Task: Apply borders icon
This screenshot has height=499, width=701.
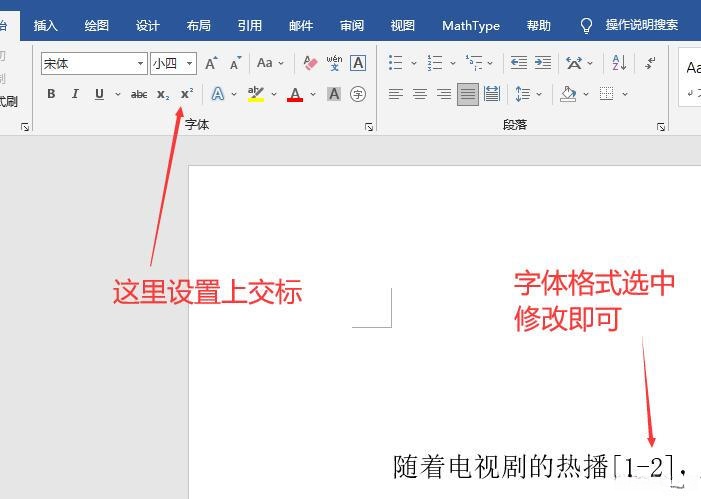Action: coord(607,94)
